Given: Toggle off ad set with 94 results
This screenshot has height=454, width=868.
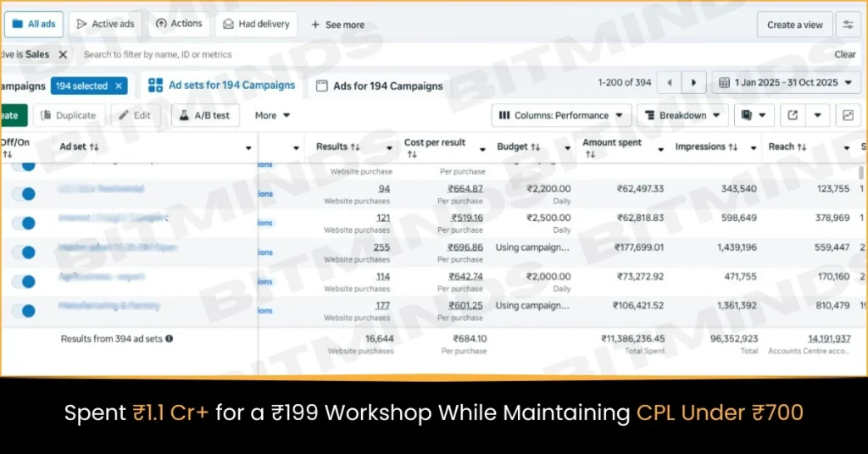Looking at the screenshot, I should (27, 194).
